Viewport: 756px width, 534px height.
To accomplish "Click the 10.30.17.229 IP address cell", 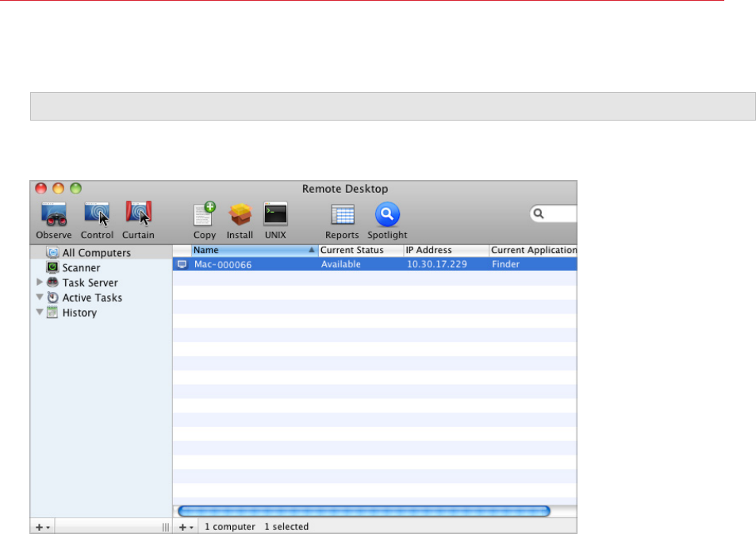I will click(437, 264).
